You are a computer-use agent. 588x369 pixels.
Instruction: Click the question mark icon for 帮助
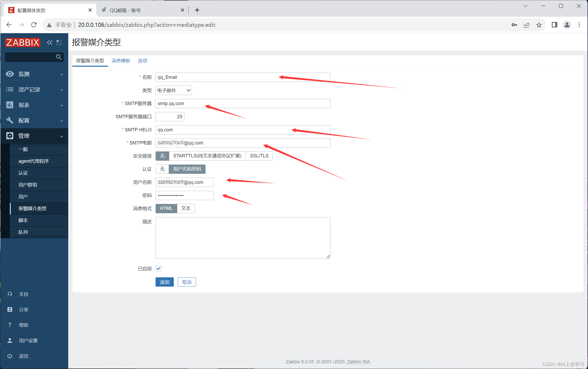10,325
